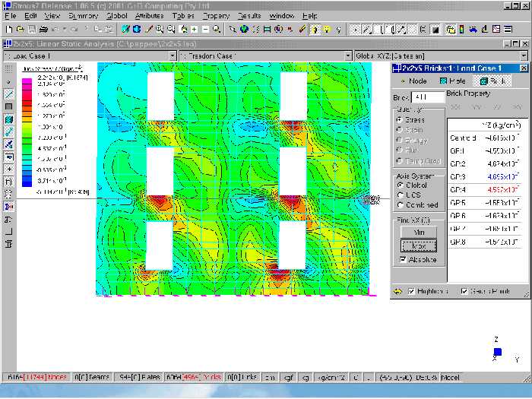Image resolution: width=532 pixels, height=399 pixels.
Task: Select the LCS axis system radio button
Action: tap(400, 195)
